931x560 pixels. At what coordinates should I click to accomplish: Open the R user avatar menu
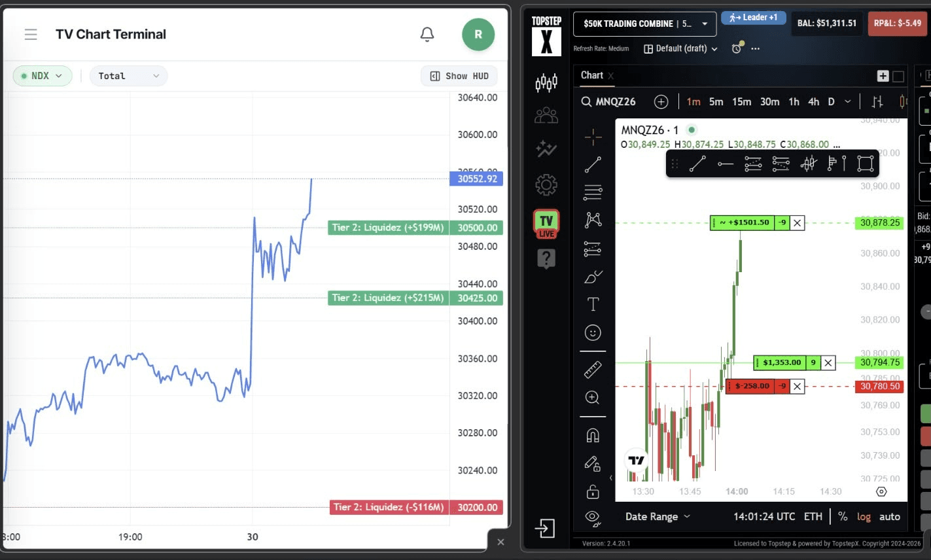pyautogui.click(x=478, y=34)
